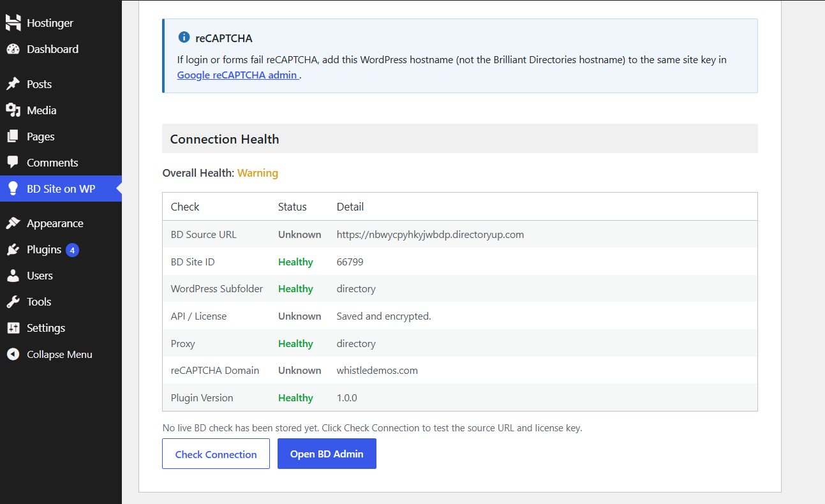Go to the Comments menu item
This screenshot has height=504, width=825.
point(61,163)
